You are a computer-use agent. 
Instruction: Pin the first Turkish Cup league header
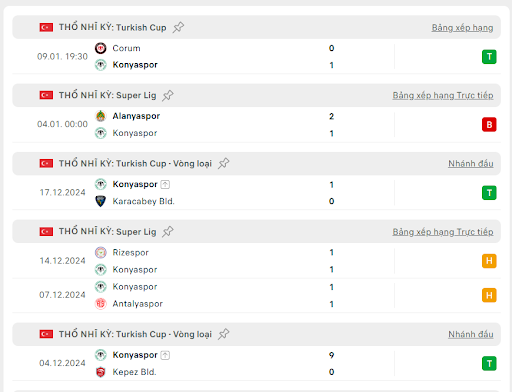point(178,27)
